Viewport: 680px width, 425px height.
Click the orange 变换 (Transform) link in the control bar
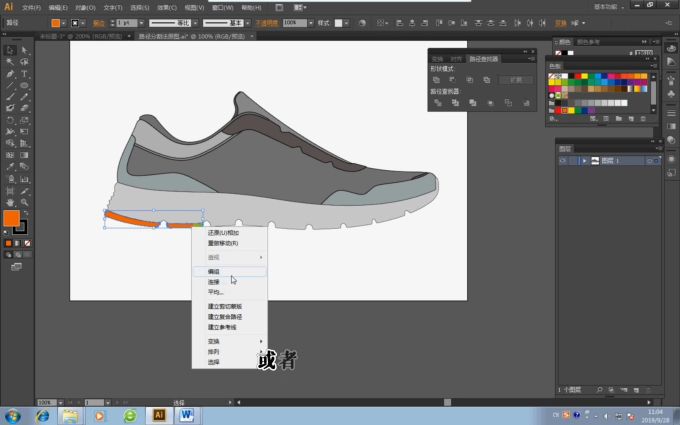[561, 23]
